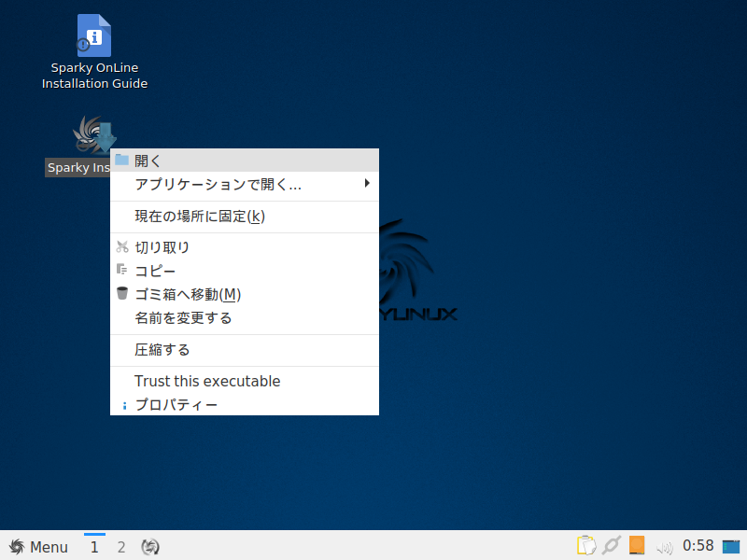Click コピー in the context menu
The height and width of the screenshot is (560, 747).
click(245, 271)
